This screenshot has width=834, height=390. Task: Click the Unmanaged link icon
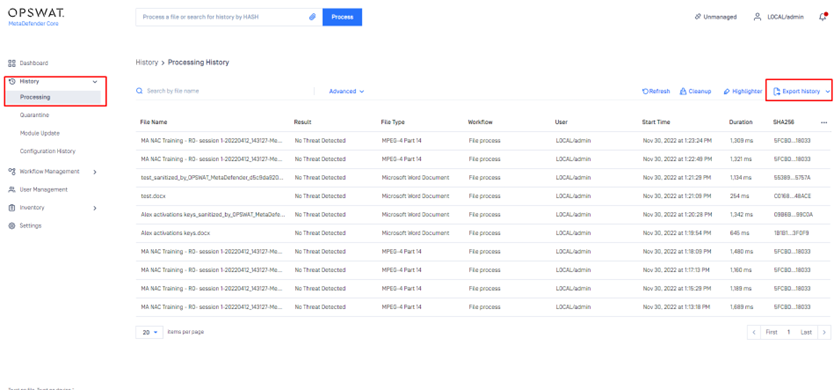tap(697, 17)
